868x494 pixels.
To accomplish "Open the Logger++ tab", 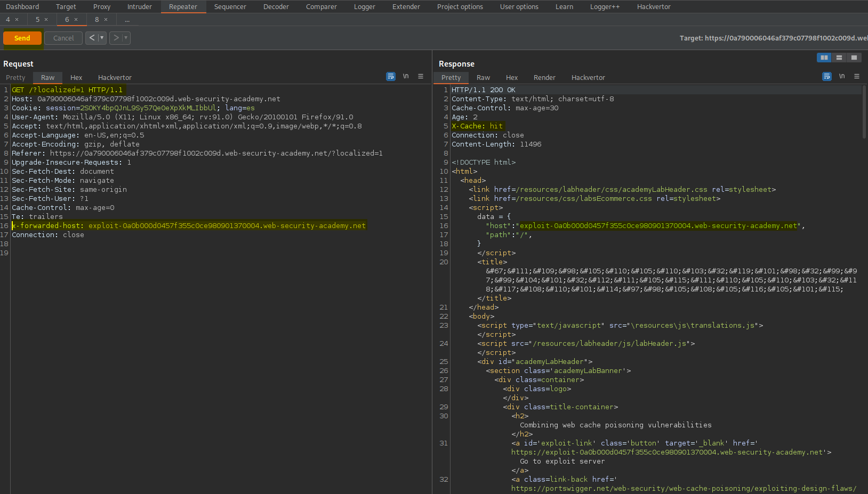I will point(605,7).
